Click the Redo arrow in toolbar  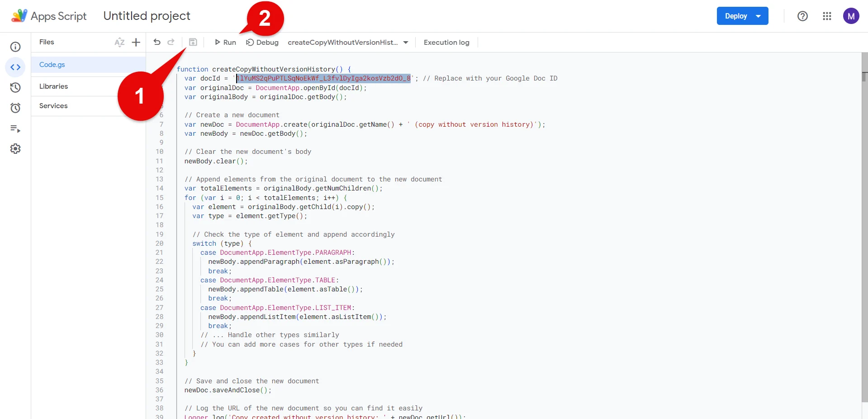(171, 42)
